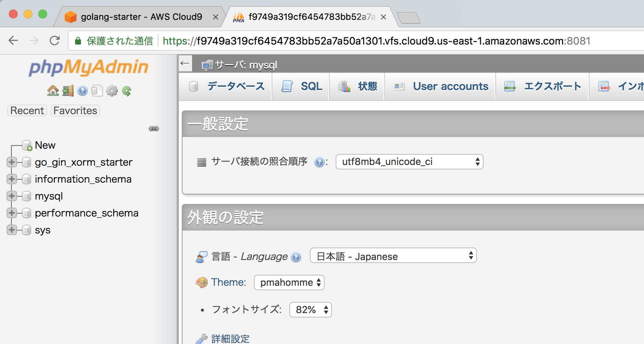This screenshot has height=344, width=644.
Task: Click help icon next to 照合順序 label
Action: click(319, 162)
